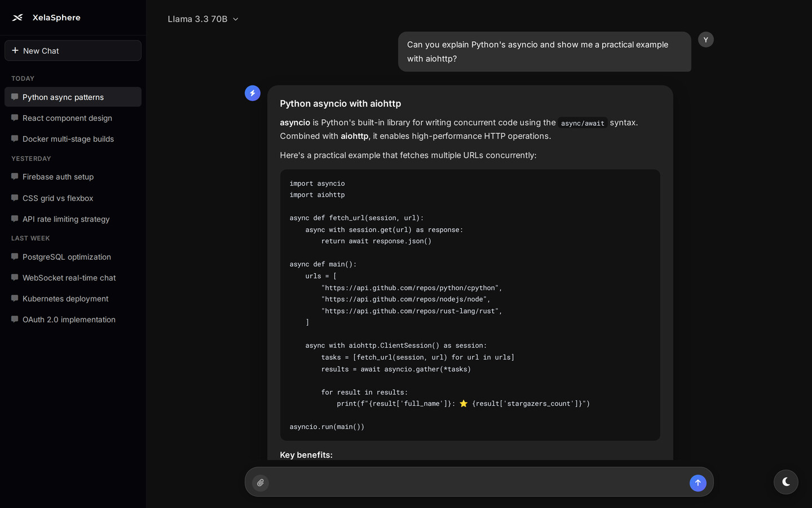The width and height of the screenshot is (812, 508).
Task: Select the WebSocket real-time chat conversation
Action: (69, 278)
